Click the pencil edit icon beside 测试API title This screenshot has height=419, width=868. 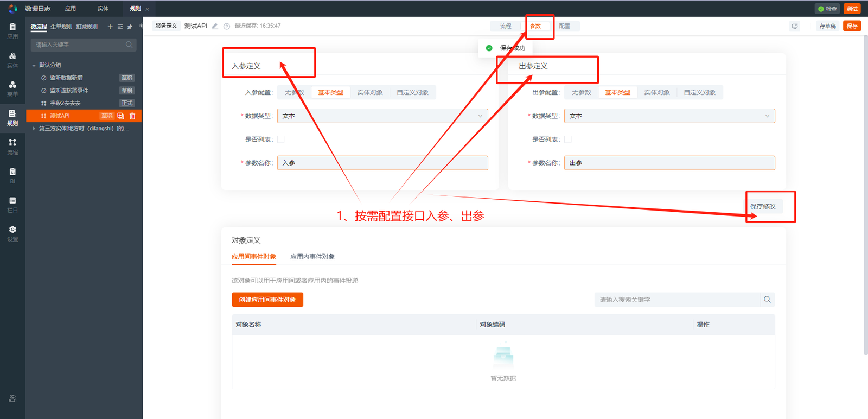215,26
